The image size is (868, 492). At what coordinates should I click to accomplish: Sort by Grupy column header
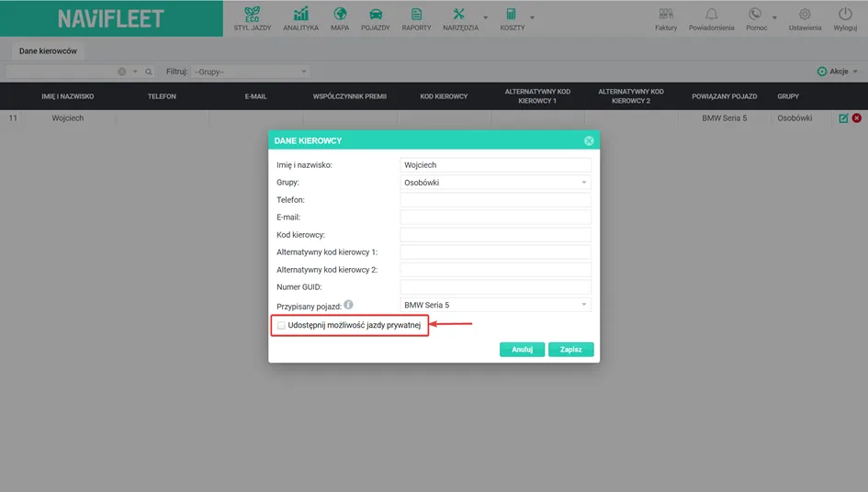click(788, 96)
